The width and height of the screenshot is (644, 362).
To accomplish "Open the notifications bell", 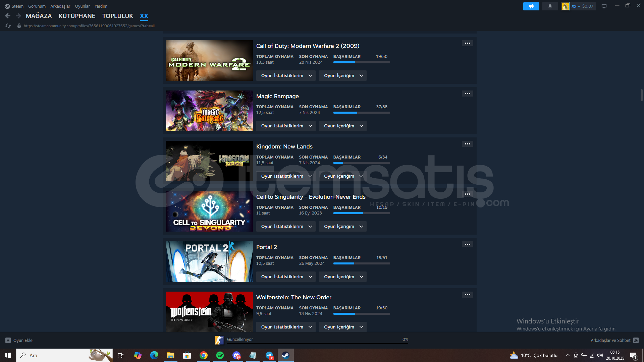I will 550,6.
